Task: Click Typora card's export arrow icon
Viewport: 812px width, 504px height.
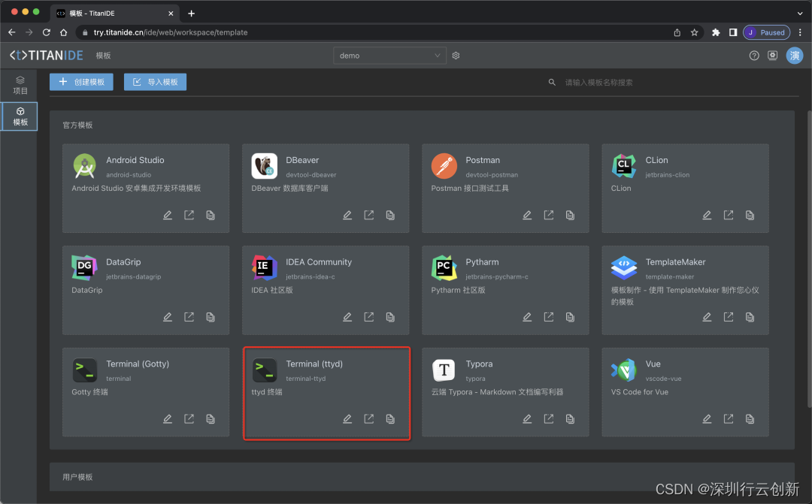Action: (x=548, y=418)
